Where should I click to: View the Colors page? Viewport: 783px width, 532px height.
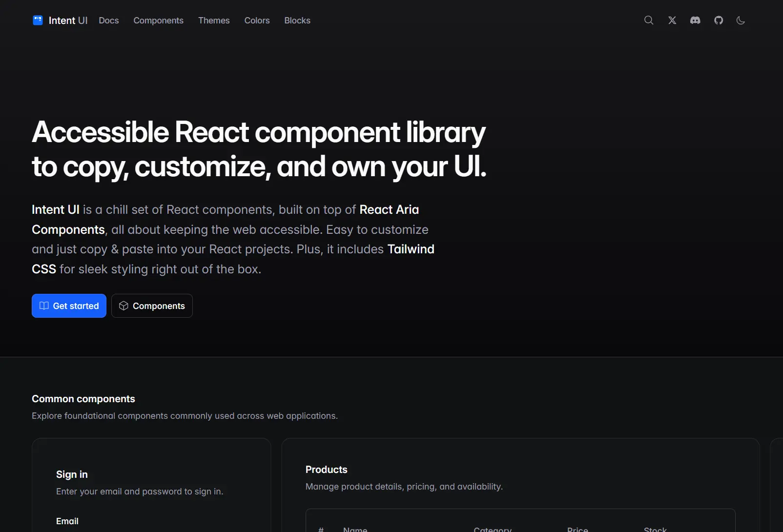coord(257,20)
